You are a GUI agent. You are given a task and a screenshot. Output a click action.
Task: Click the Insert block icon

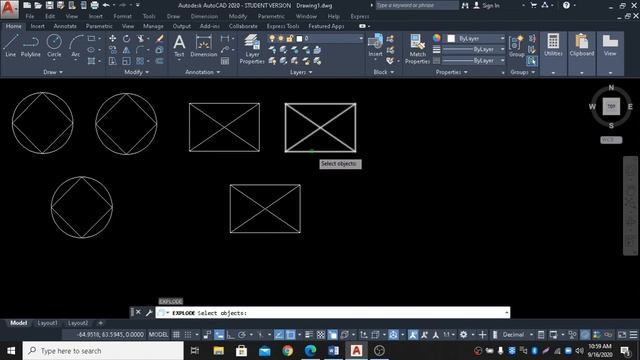coord(375,45)
